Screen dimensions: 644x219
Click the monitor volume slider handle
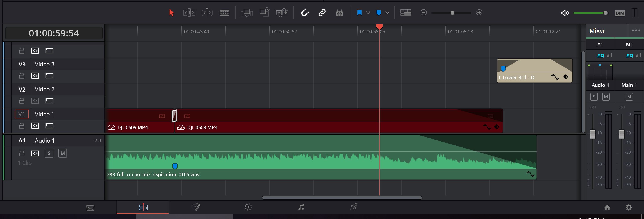point(605,13)
